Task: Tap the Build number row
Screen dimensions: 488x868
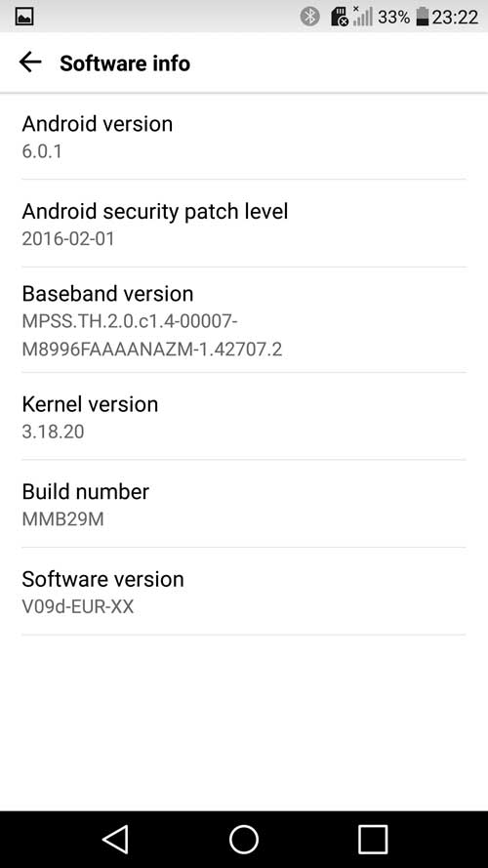Action: [x=244, y=504]
